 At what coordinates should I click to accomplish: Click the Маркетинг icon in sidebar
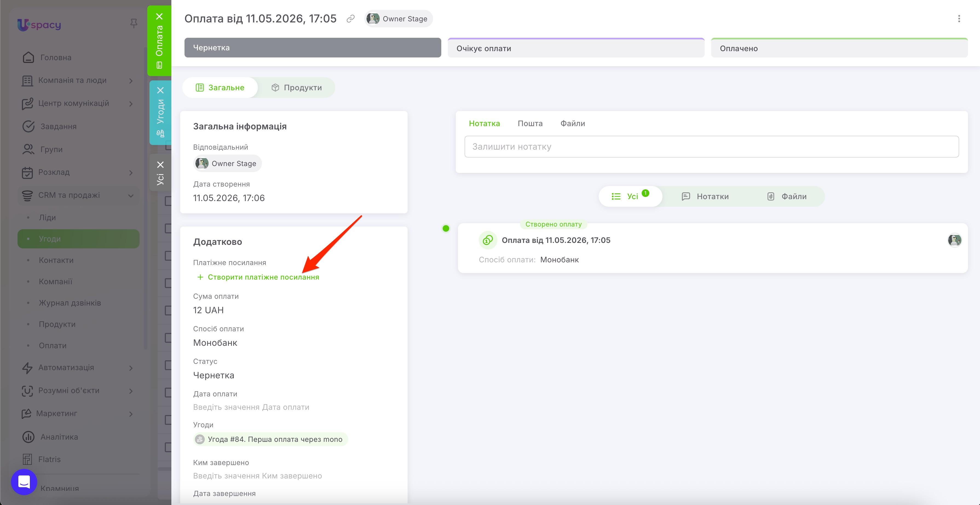coord(26,414)
